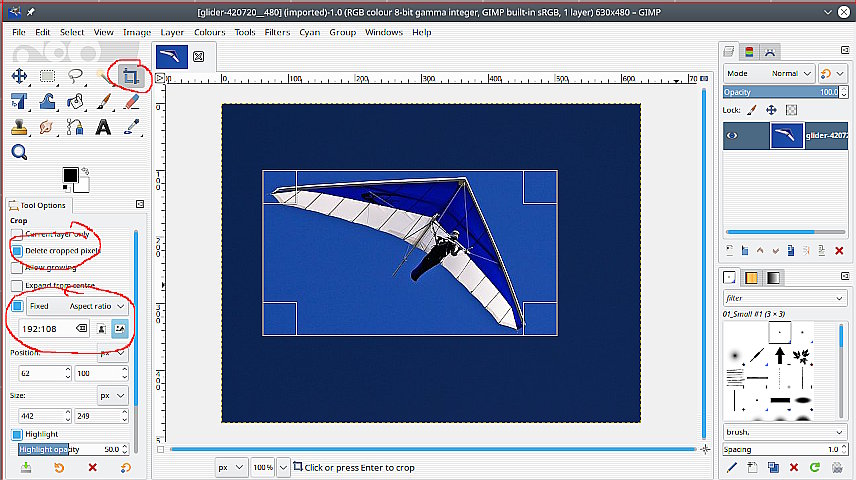Open the status bar unit px dropdown
Viewport: 856px width, 480px height.
pyautogui.click(x=230, y=467)
